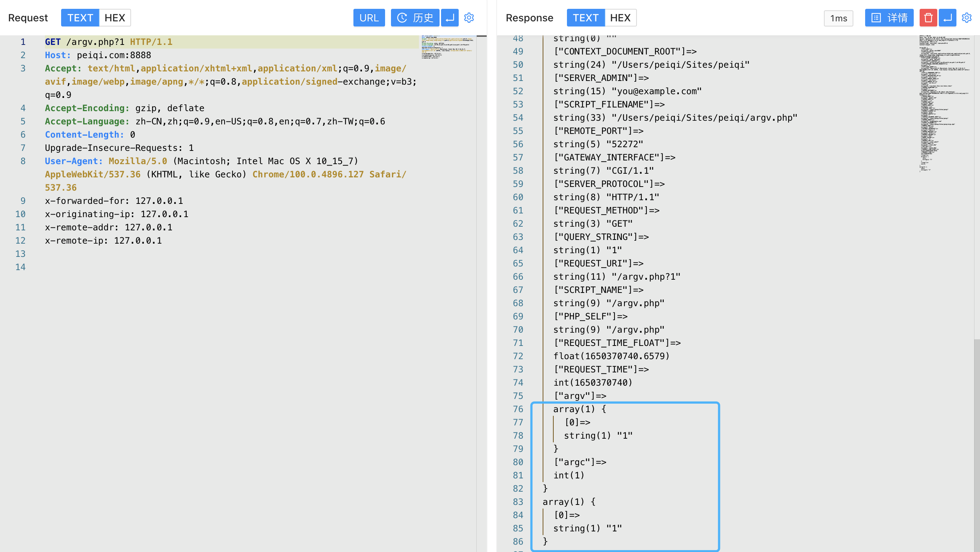Viewport: 980px width, 552px height.
Task: Click the ["QUERY_STRING"]=> line
Action: [x=601, y=237]
